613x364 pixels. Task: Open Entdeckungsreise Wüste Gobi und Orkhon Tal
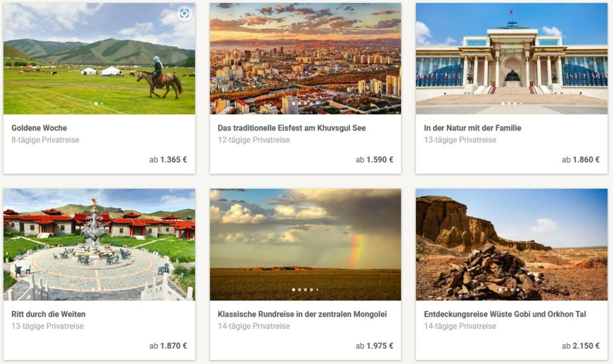click(505, 314)
